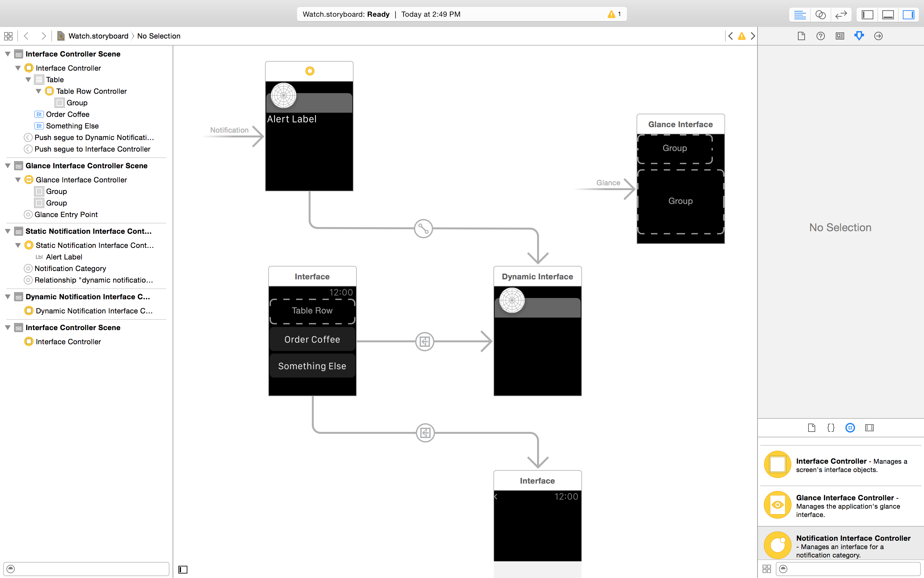Open the Identity inspector tab
The height and width of the screenshot is (578, 924).
pos(840,36)
